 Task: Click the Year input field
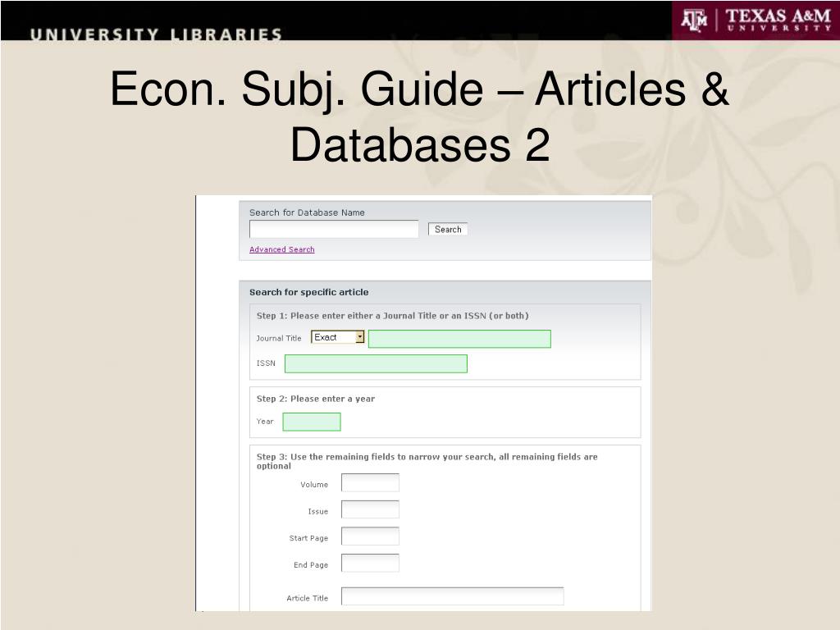[311, 422]
